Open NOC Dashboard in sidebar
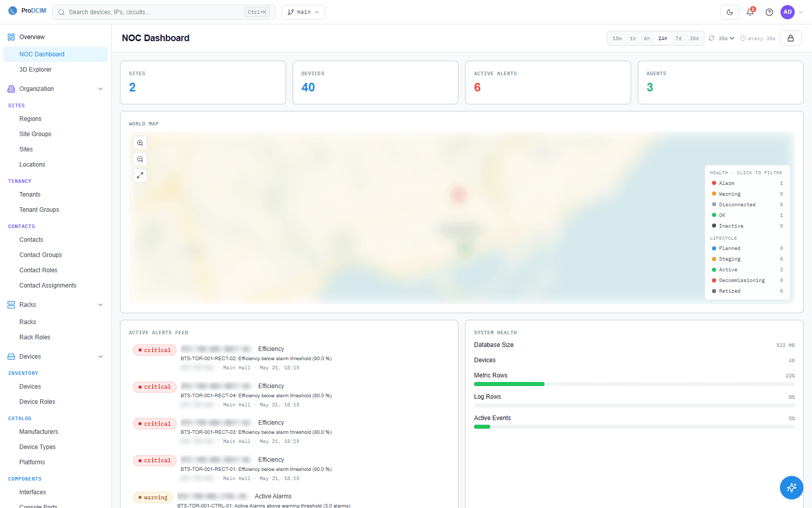Screen dimensions: 812x508 pos(55,54)
